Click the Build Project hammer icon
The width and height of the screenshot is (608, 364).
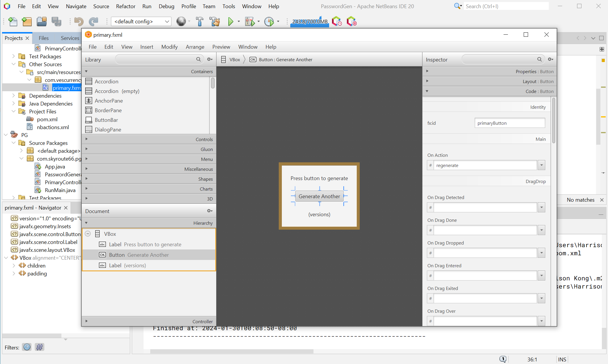(200, 22)
